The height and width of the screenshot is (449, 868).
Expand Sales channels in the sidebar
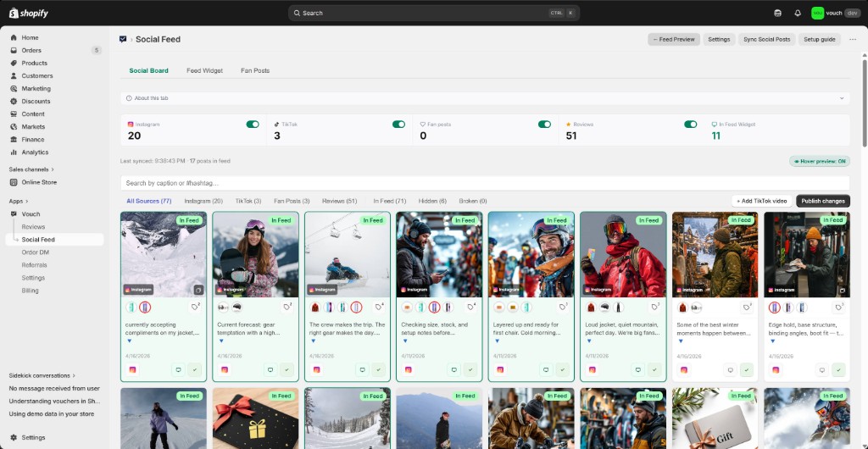[31, 169]
